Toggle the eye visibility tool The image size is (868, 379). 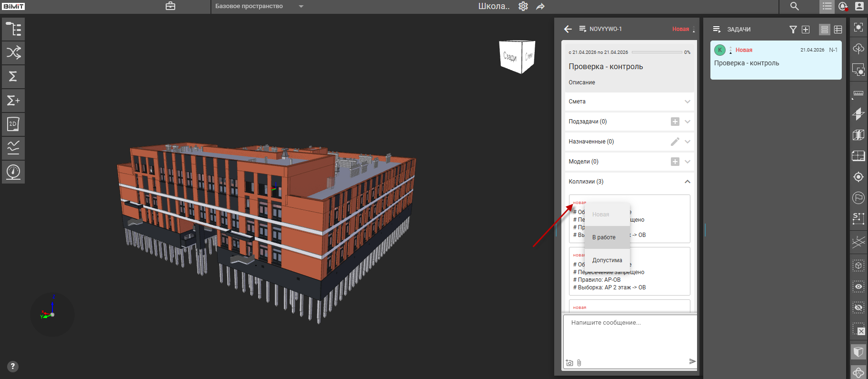(x=858, y=287)
